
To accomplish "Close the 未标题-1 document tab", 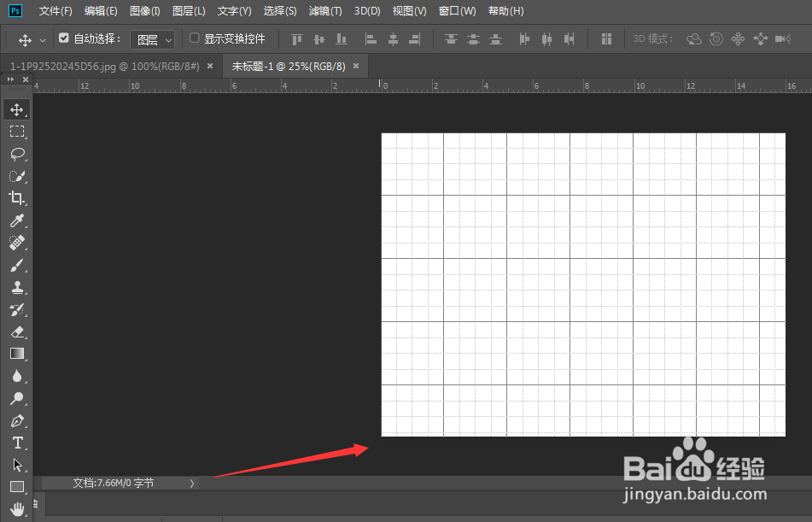I will (x=356, y=66).
